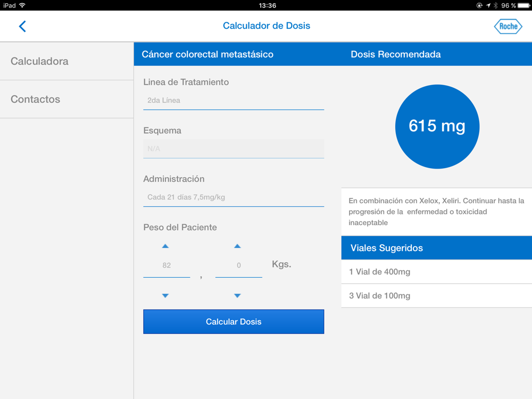Select the 3 Vial de 100mg row
This screenshot has height=399, width=532.
436,296
